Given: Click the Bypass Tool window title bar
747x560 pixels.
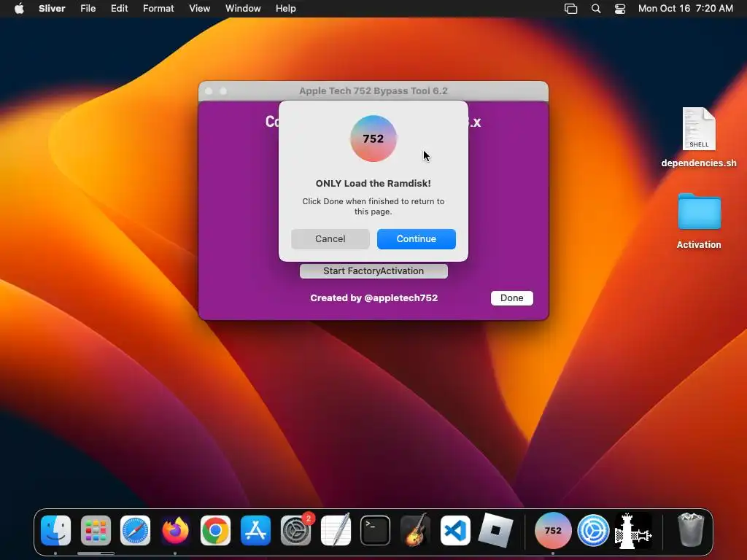Looking at the screenshot, I should (373, 91).
